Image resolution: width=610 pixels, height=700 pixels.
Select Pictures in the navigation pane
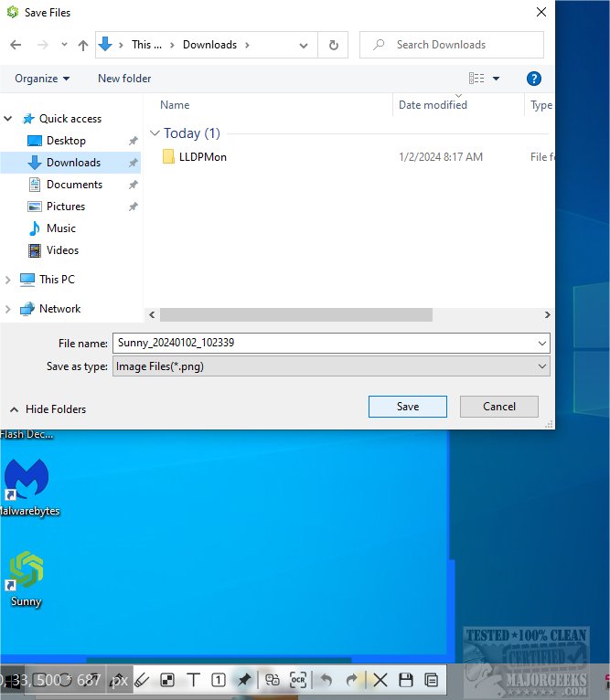click(65, 207)
